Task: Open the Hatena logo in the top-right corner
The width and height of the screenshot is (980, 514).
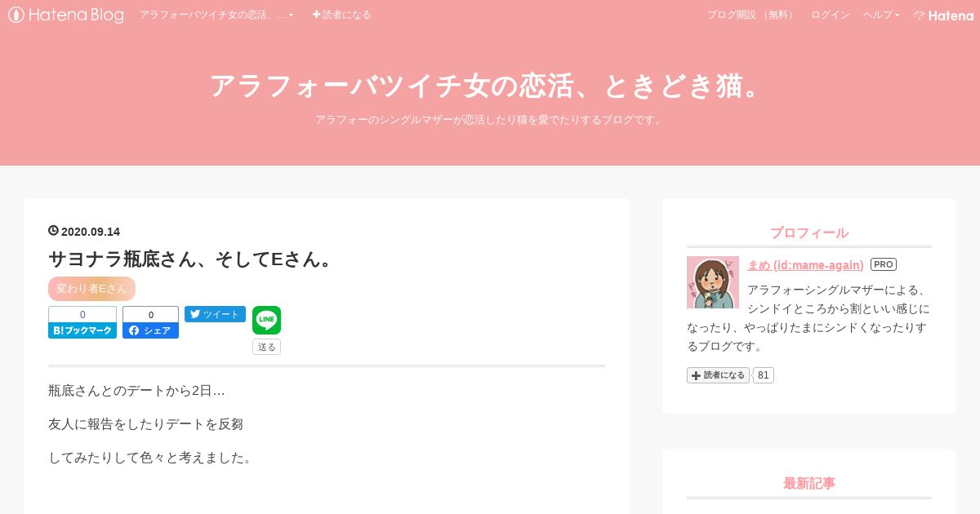Action: (943, 15)
